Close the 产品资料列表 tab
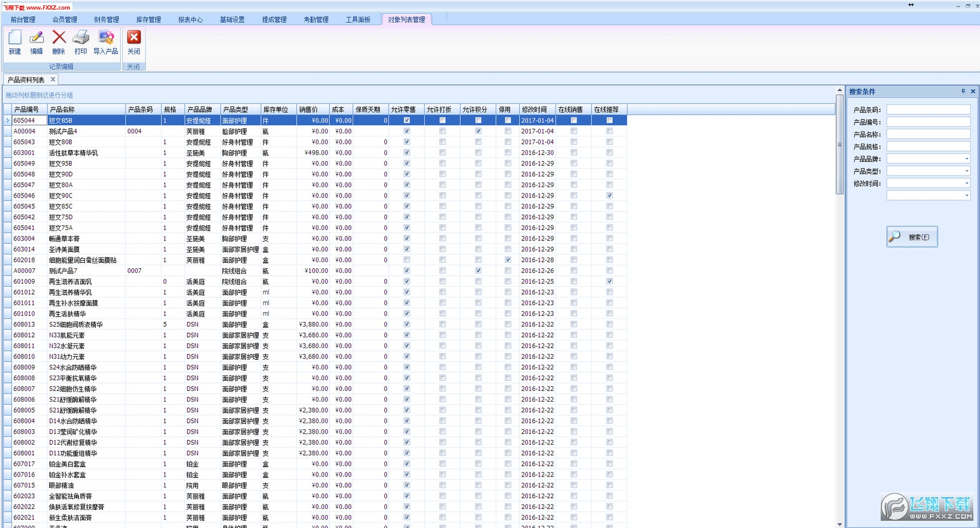Viewport: 980px width, 528px height. point(53,79)
